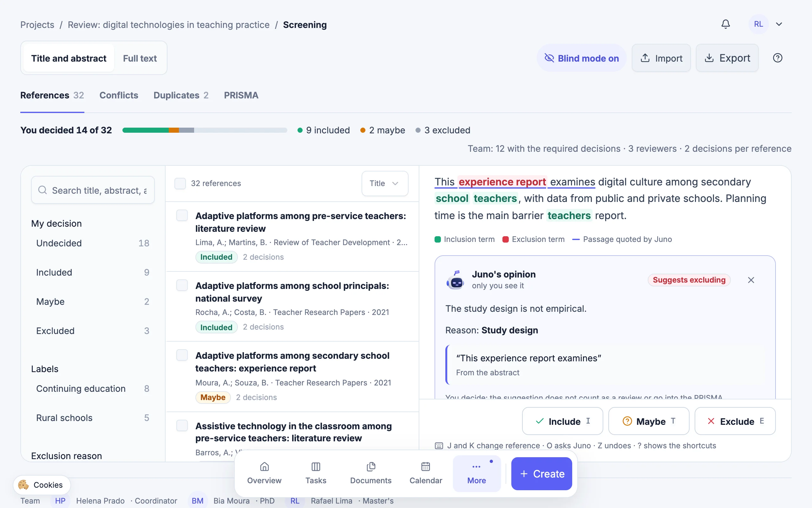Open Documents in bottom nav

click(x=371, y=473)
